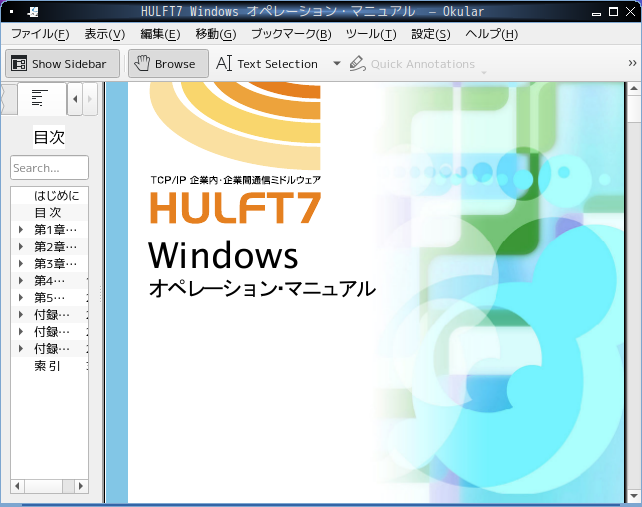Click the title bar pin dot icon
Image resolution: width=642 pixels, height=507 pixels.
coord(11,12)
